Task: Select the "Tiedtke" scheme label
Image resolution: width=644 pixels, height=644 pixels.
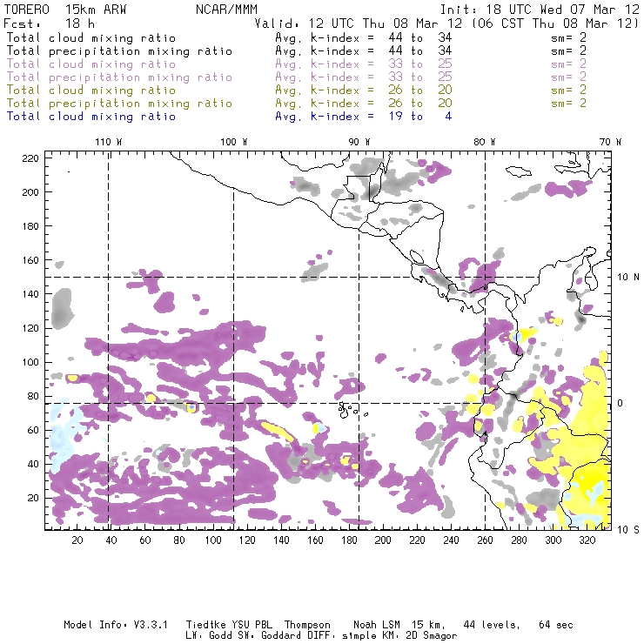Action: tap(205, 625)
